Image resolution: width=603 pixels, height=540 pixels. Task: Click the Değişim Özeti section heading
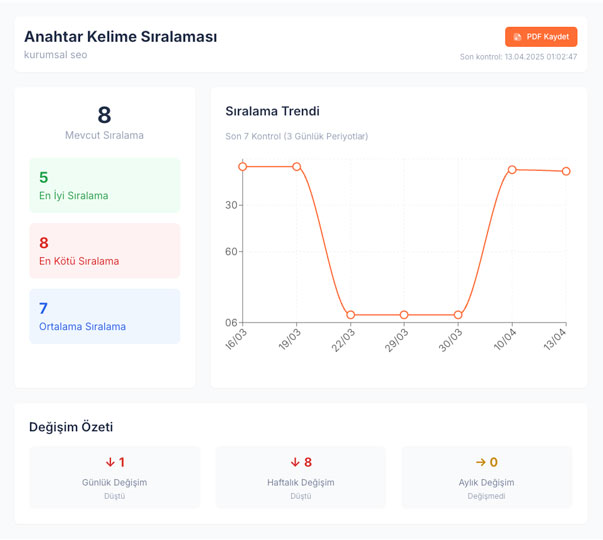tap(78, 427)
